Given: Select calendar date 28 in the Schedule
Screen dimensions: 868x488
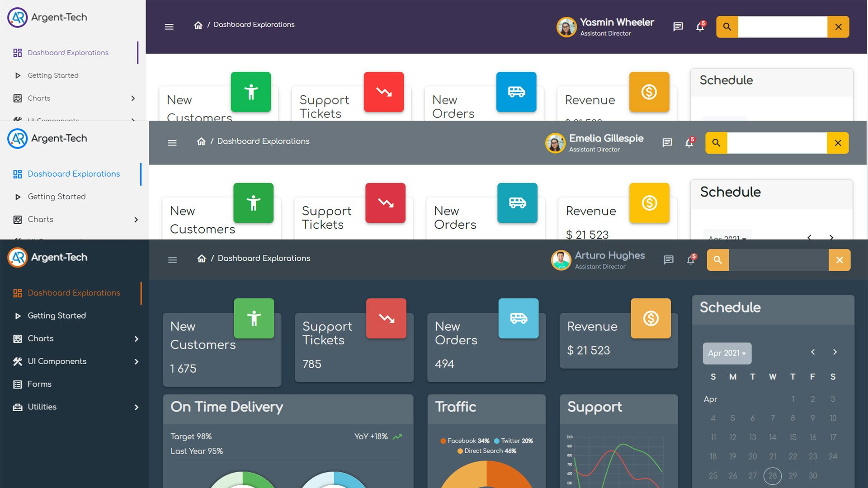Looking at the screenshot, I should (x=773, y=476).
